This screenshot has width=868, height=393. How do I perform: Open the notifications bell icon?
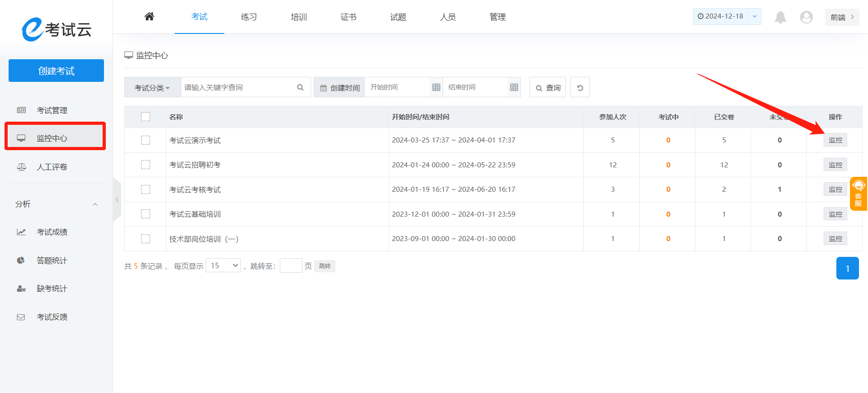(780, 17)
